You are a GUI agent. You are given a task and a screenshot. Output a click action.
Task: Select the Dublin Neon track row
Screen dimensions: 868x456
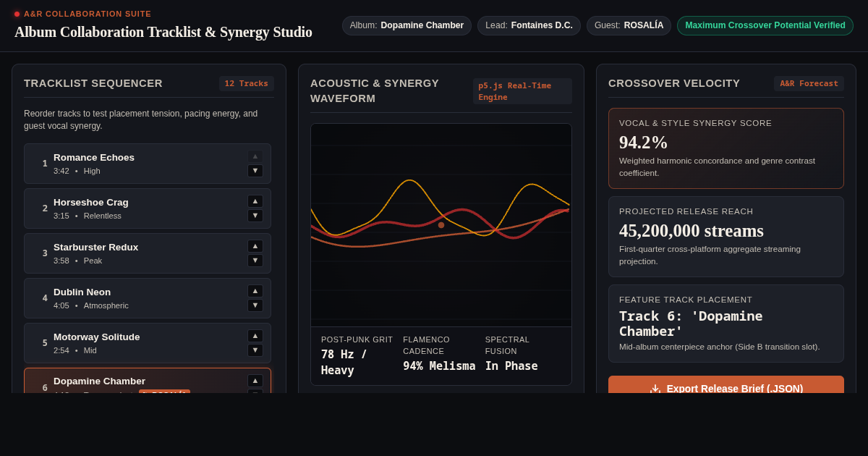point(148,298)
